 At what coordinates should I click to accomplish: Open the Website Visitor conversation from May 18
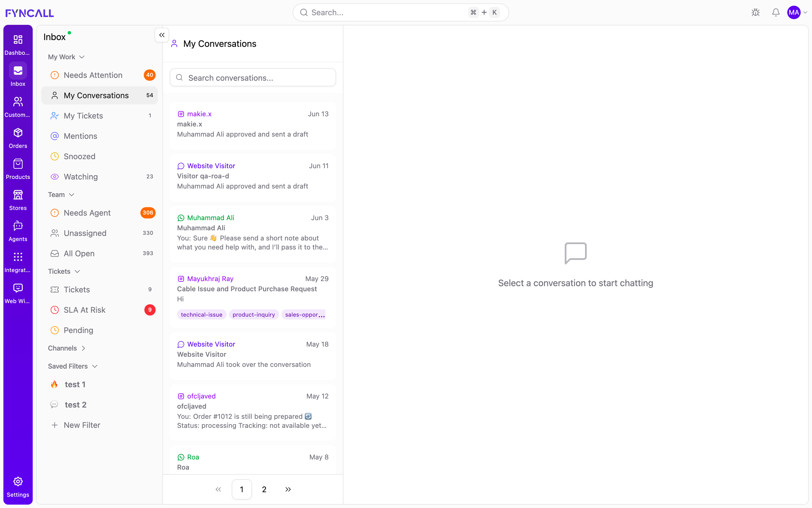coord(253,356)
